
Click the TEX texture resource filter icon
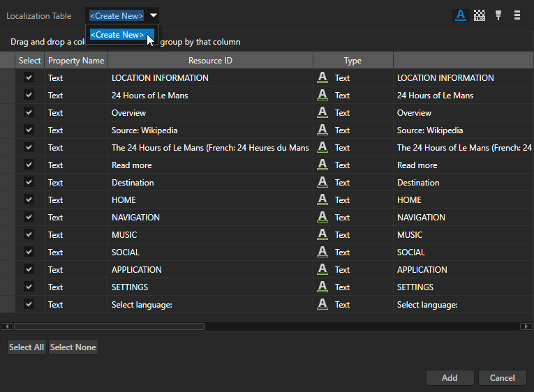[480, 15]
